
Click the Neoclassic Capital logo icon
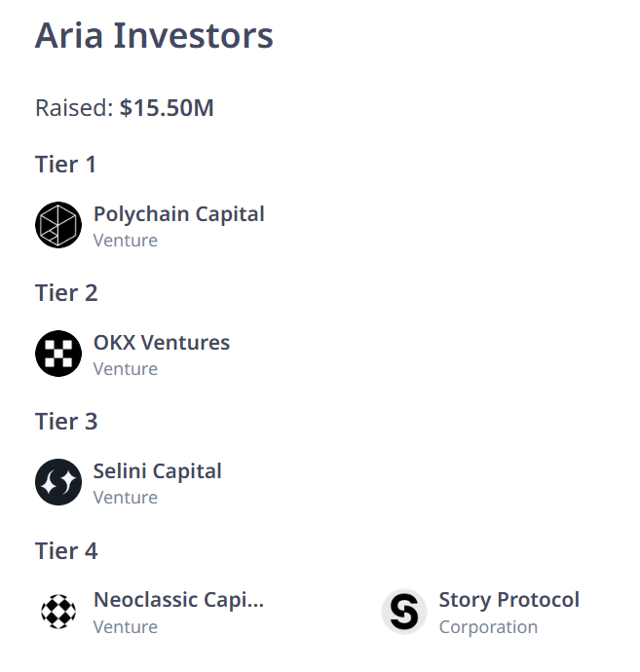click(x=58, y=612)
